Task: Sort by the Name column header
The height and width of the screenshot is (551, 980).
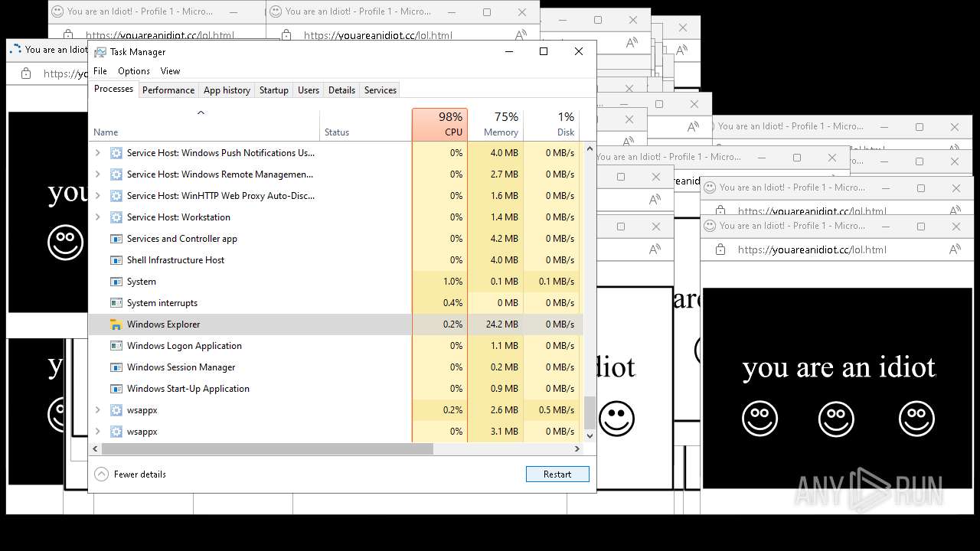Action: [204, 124]
